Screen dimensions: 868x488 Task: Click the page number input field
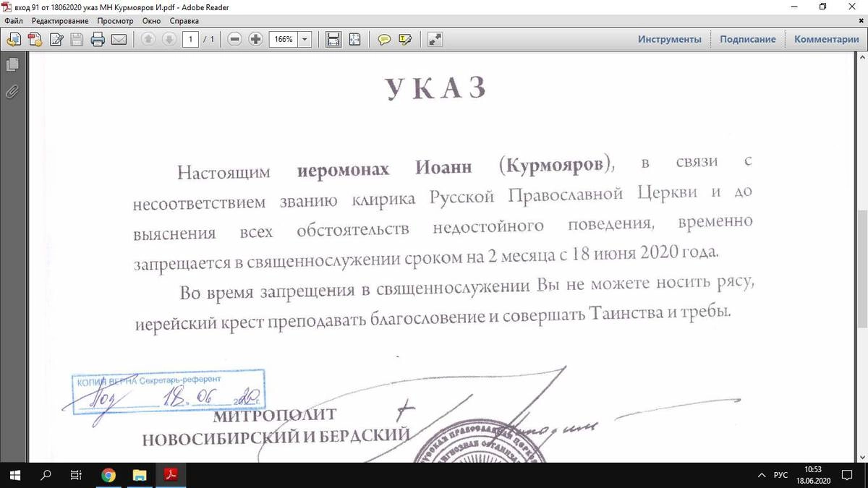(190, 40)
